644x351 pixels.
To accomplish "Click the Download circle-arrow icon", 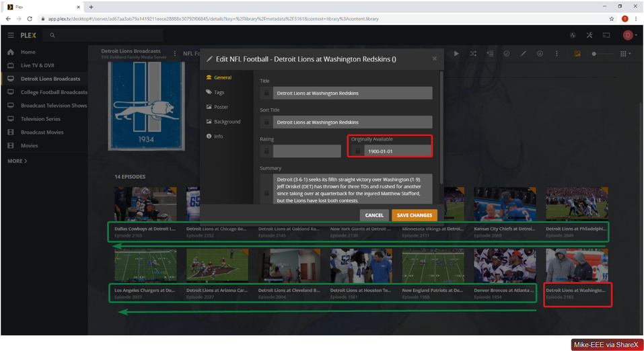I will click(x=540, y=53).
